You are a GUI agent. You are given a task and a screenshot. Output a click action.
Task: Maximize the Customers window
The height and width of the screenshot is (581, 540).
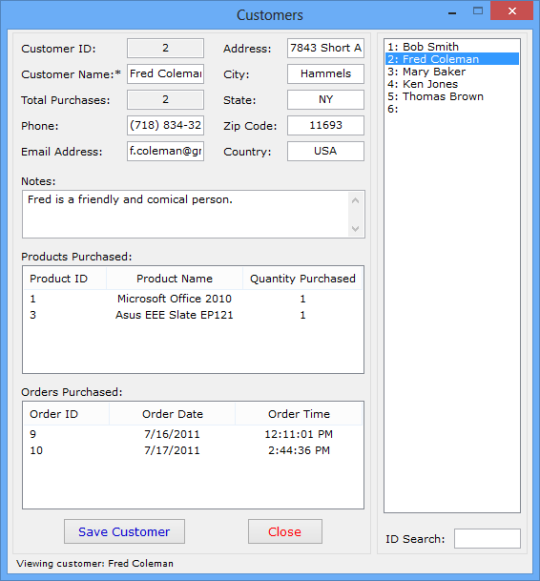pos(478,11)
